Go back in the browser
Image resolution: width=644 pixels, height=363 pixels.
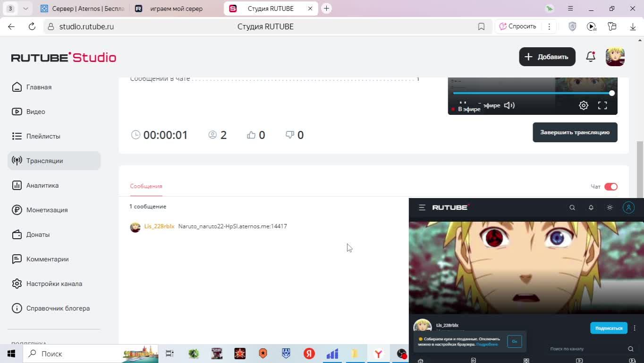(11, 26)
